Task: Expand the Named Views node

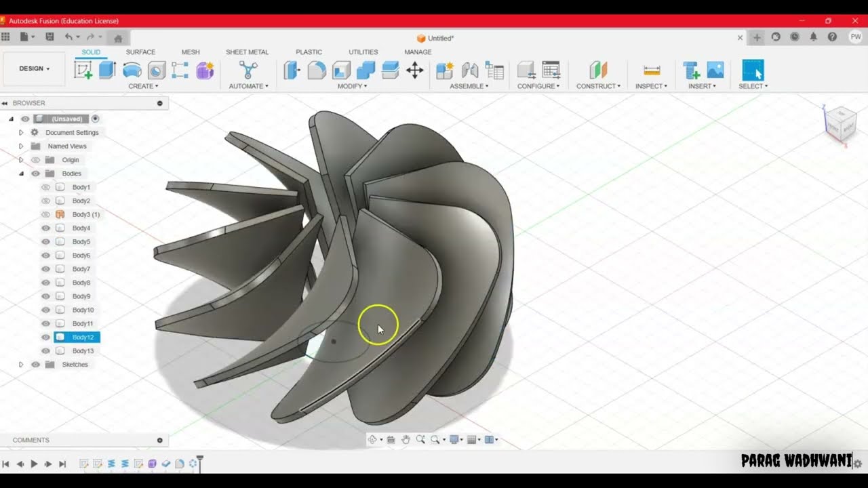Action: click(x=21, y=146)
